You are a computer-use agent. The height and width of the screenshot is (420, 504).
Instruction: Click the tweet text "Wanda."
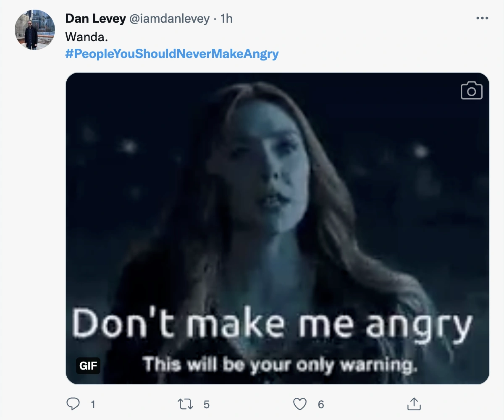pos(87,37)
